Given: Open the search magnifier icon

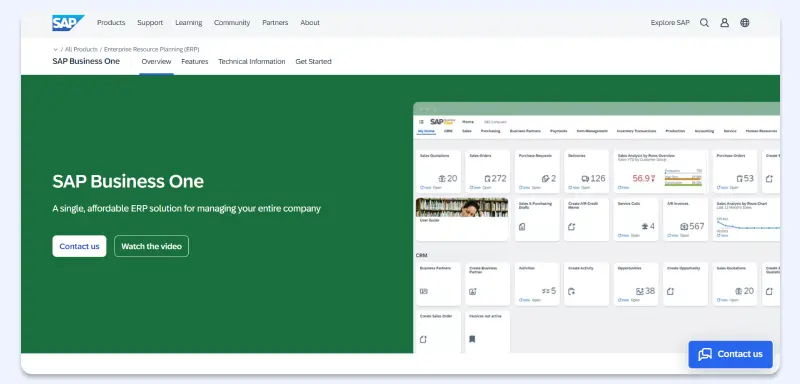Looking at the screenshot, I should tap(704, 23).
